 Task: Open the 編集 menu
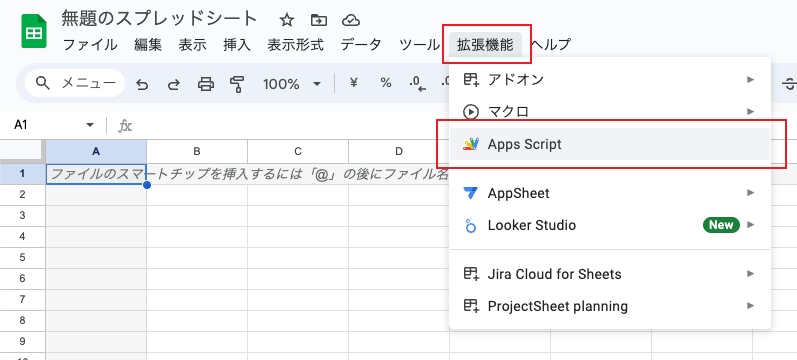[x=148, y=45]
